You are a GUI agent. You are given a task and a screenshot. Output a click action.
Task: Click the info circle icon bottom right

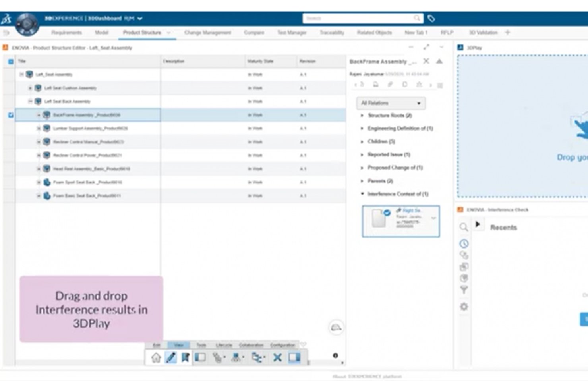click(335, 355)
